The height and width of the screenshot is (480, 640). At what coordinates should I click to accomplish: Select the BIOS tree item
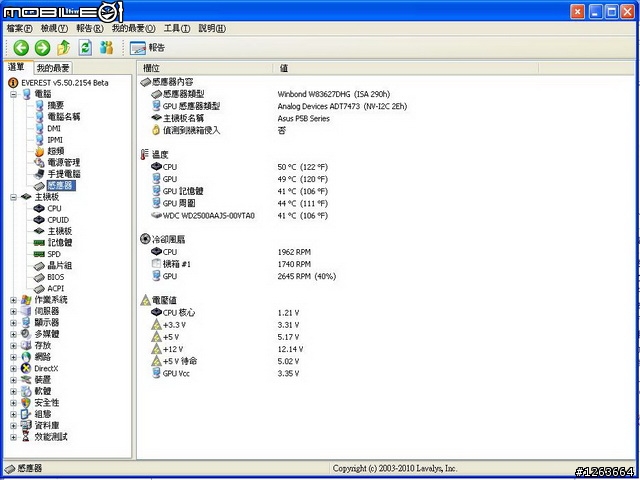56,277
